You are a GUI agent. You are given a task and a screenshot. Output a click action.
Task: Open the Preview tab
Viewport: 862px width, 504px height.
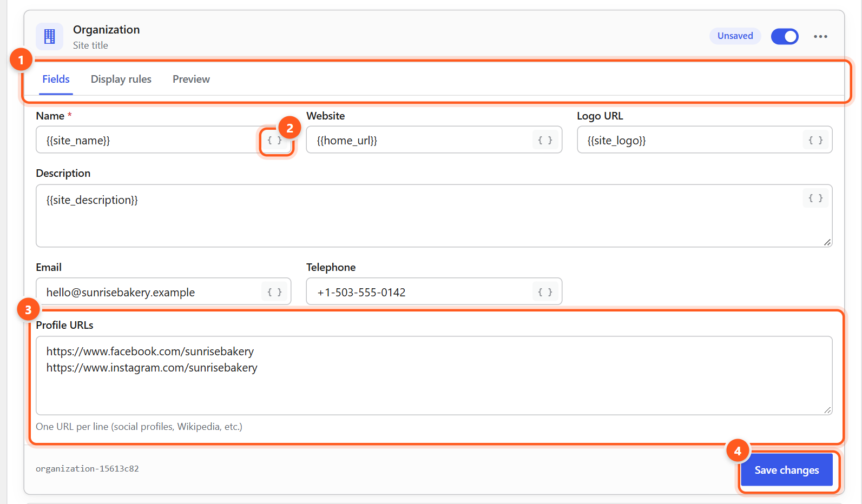click(191, 79)
